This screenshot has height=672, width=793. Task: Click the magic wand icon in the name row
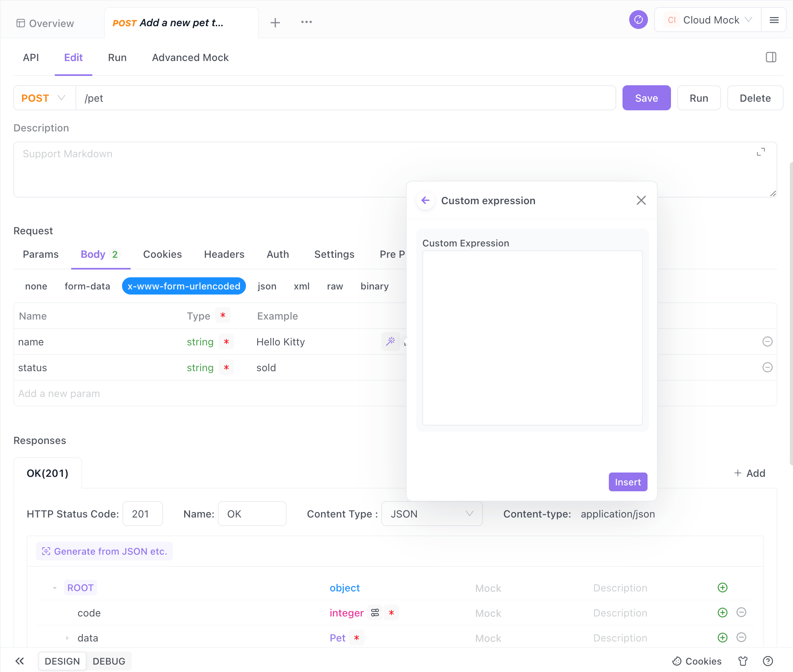(x=390, y=341)
